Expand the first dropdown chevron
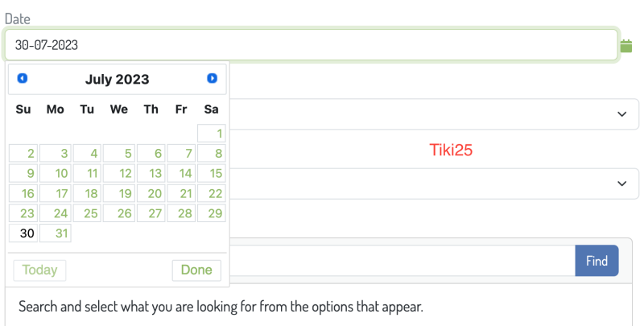 tap(622, 114)
